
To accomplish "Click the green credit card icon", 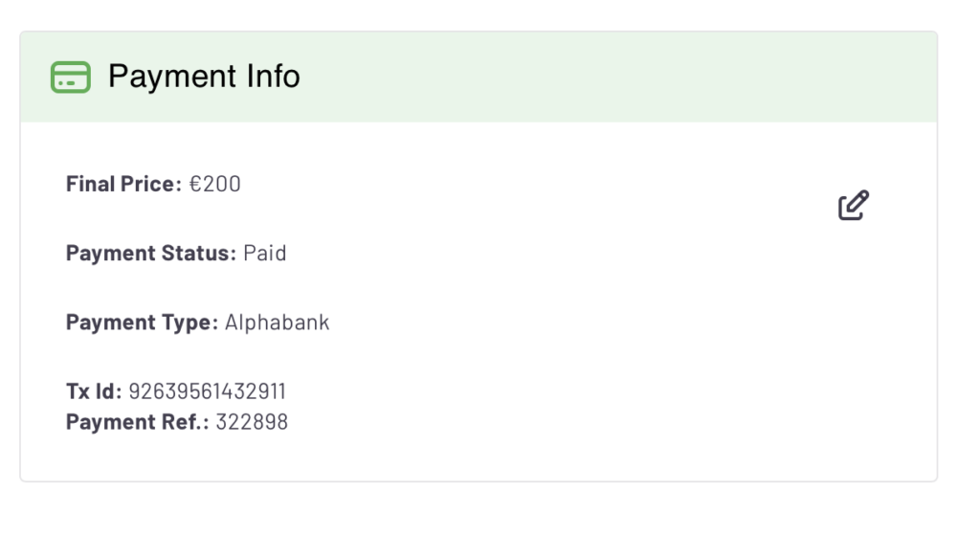I will click(x=71, y=77).
